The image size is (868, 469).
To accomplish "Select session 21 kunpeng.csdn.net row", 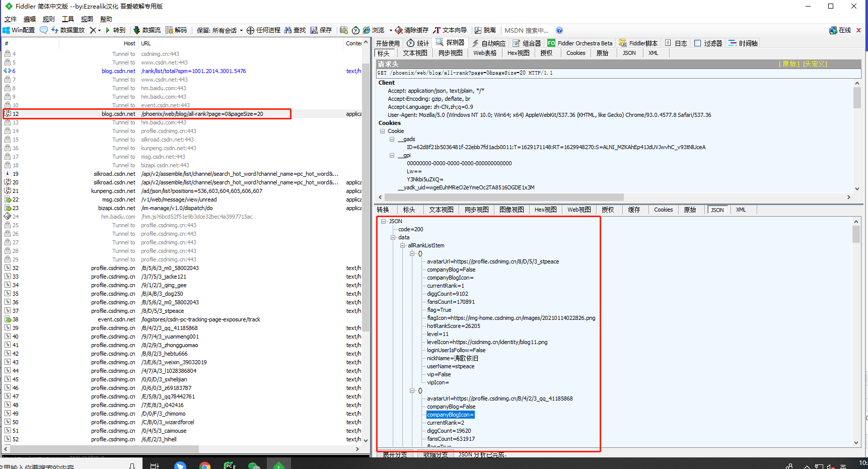I will coord(181,191).
